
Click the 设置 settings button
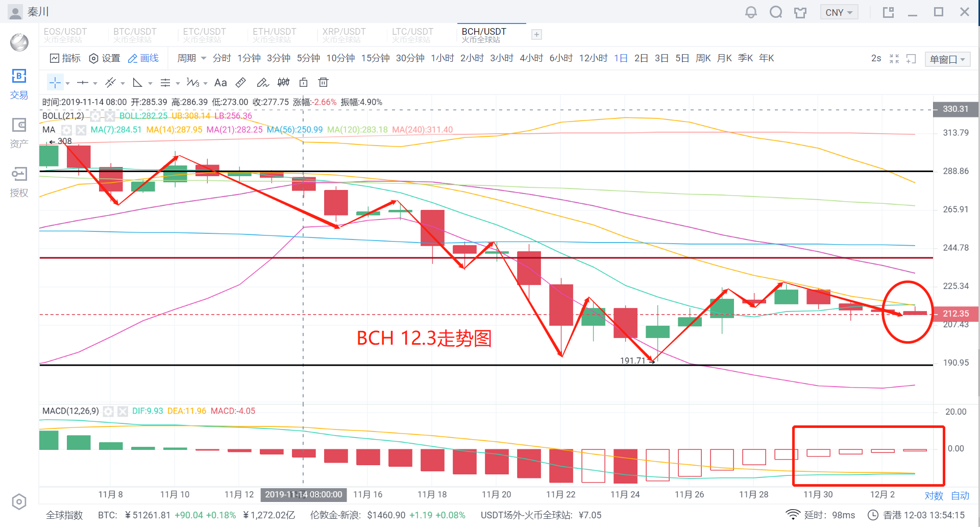[105, 58]
